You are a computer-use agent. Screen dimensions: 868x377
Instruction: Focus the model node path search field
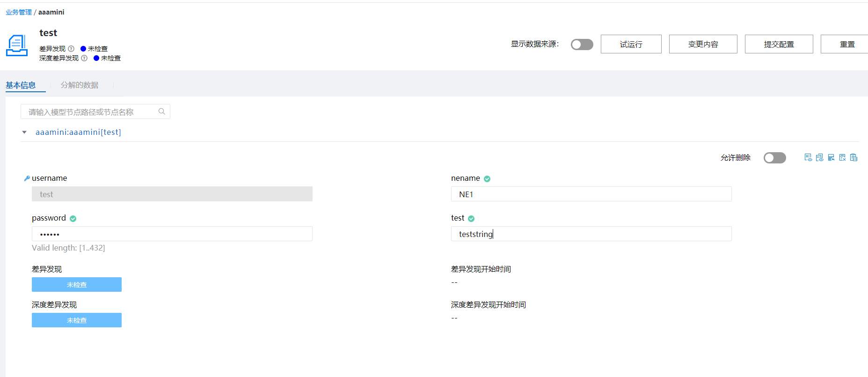click(x=95, y=111)
